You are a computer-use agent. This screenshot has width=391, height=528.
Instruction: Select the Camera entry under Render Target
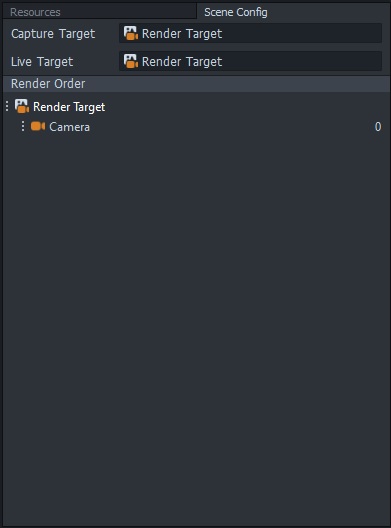[69, 127]
